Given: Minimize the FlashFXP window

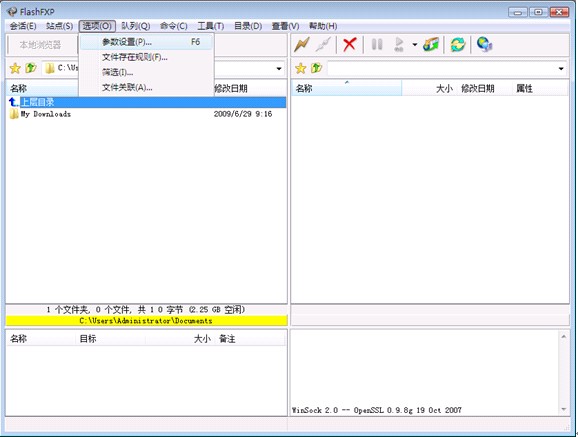Looking at the screenshot, I should pyautogui.click(x=518, y=12).
